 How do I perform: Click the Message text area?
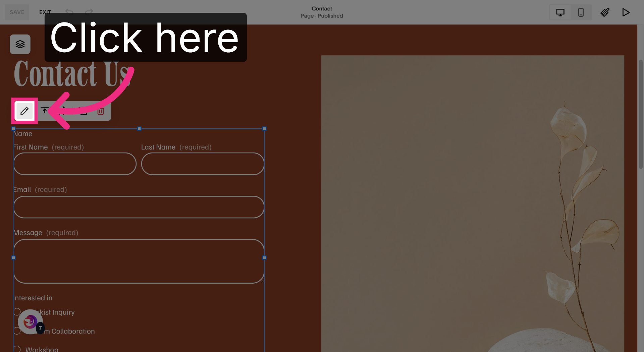tap(139, 261)
